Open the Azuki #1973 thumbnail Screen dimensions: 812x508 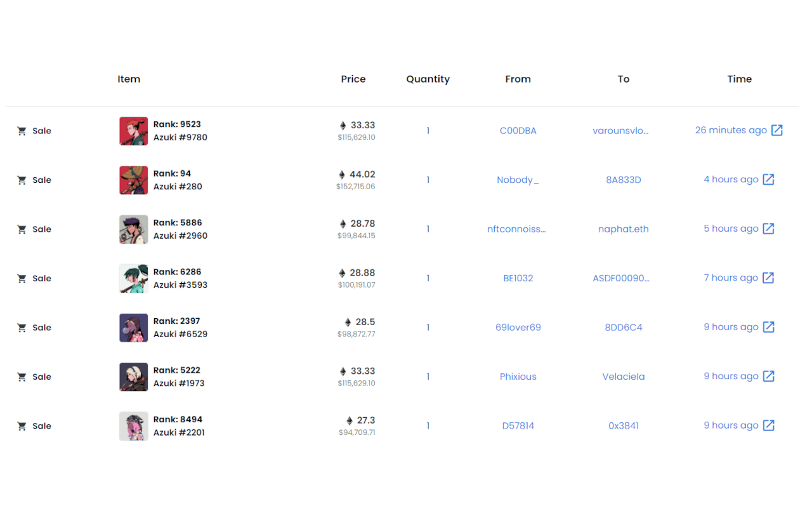tap(134, 377)
